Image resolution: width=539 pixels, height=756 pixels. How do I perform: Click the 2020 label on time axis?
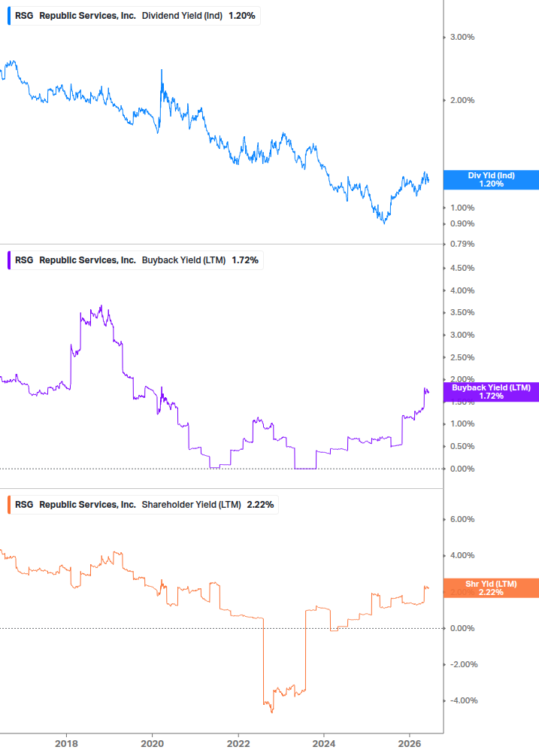[152, 744]
